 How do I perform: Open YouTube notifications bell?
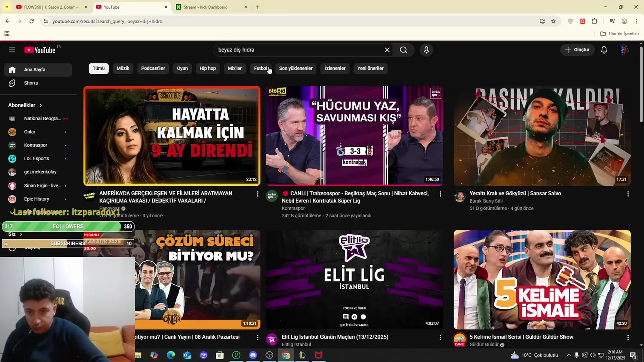[604, 50]
